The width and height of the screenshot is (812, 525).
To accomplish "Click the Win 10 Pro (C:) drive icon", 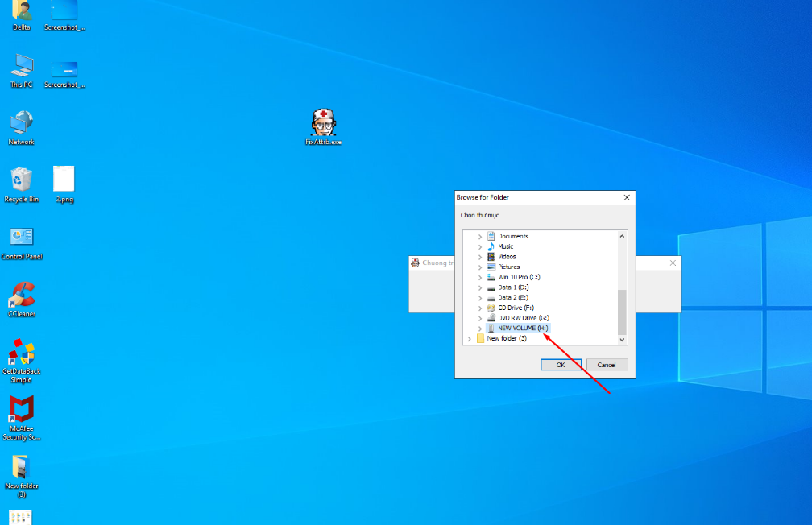I will [x=491, y=277].
